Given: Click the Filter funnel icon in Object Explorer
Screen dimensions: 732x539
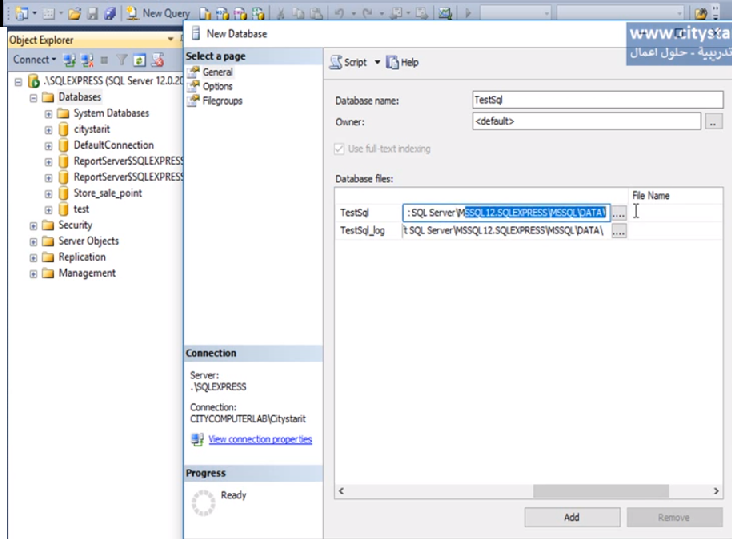Looking at the screenshot, I should (122, 60).
